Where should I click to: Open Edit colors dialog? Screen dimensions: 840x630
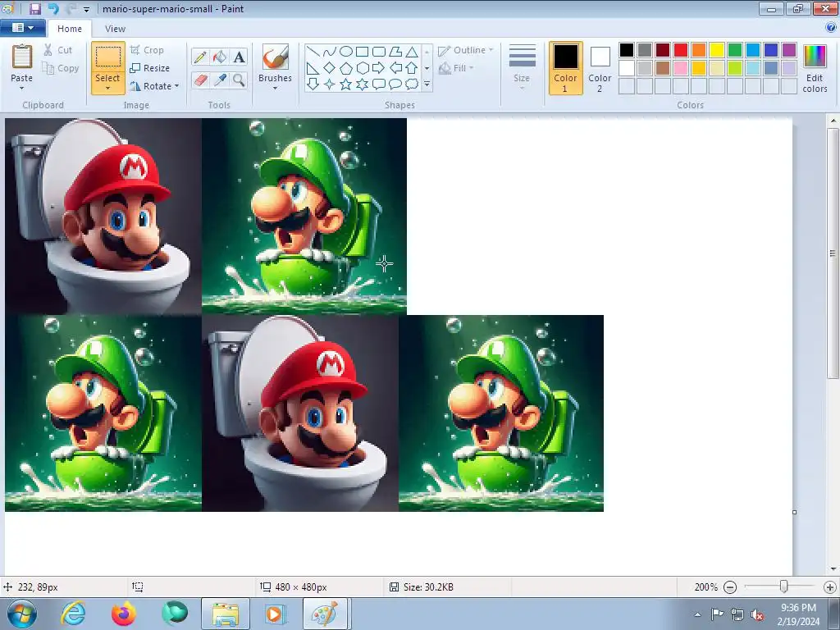pos(815,69)
